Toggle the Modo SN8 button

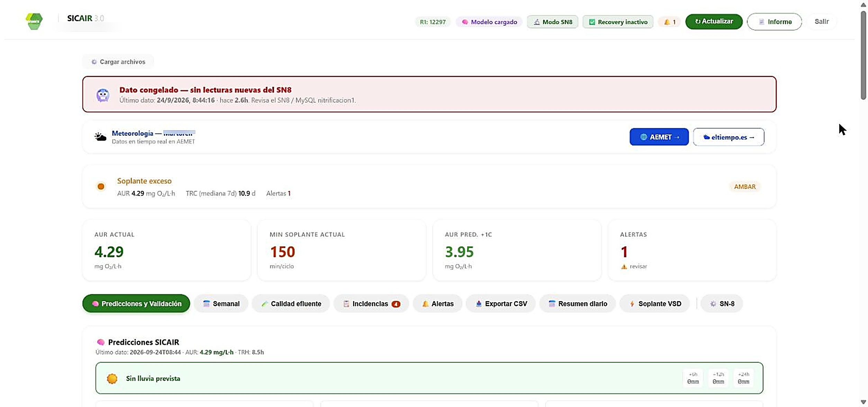pos(552,22)
